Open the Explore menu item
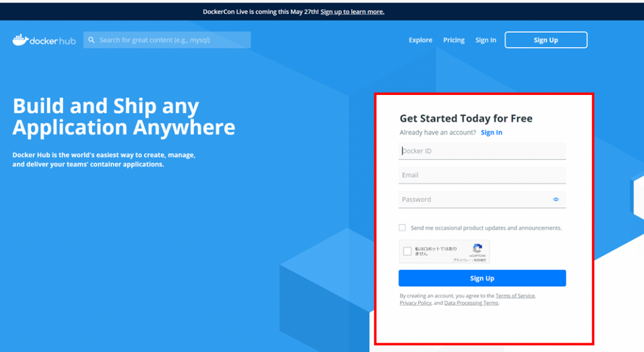 pyautogui.click(x=420, y=40)
